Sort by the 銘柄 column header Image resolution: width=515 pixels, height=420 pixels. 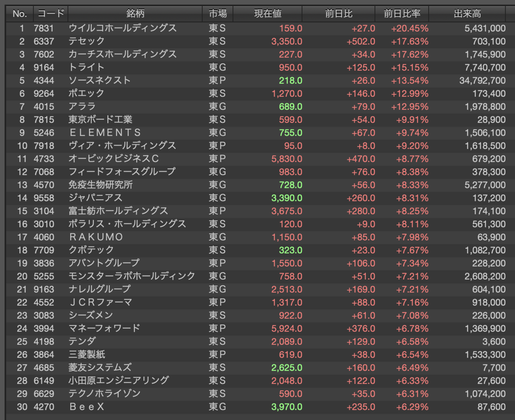(135, 14)
